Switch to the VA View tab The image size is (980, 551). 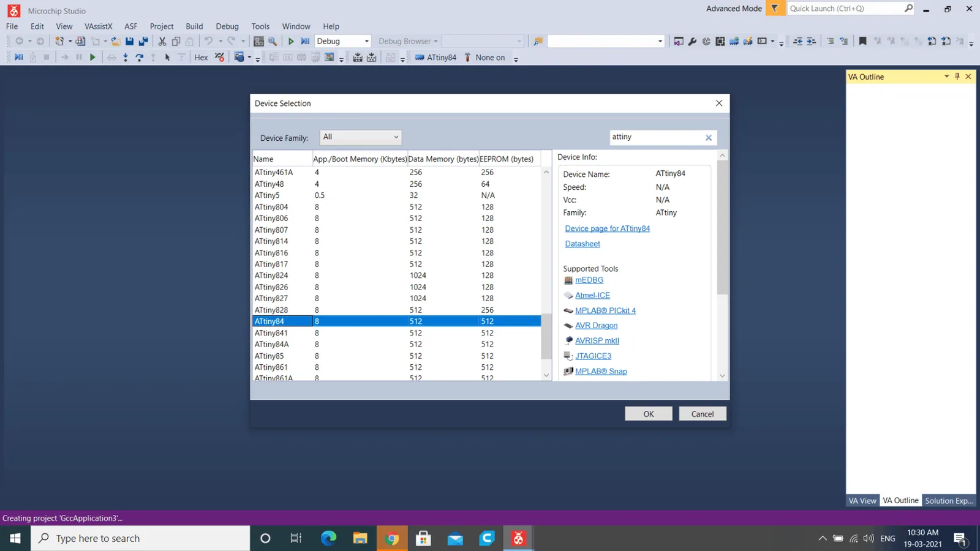pyautogui.click(x=862, y=501)
